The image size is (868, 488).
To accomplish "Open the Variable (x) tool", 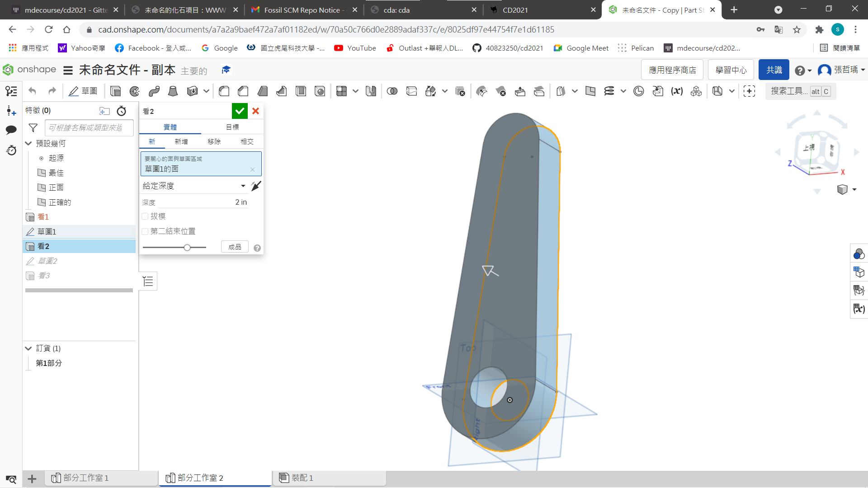I will [x=677, y=91].
